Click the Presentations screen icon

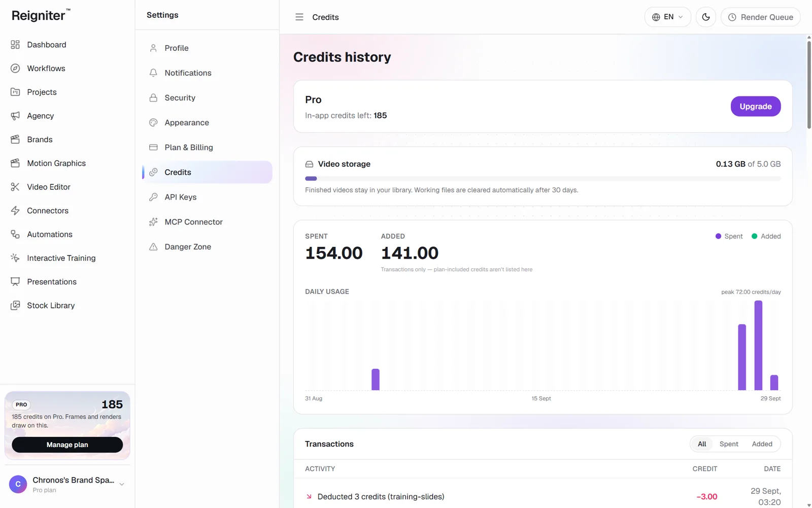[x=15, y=281]
